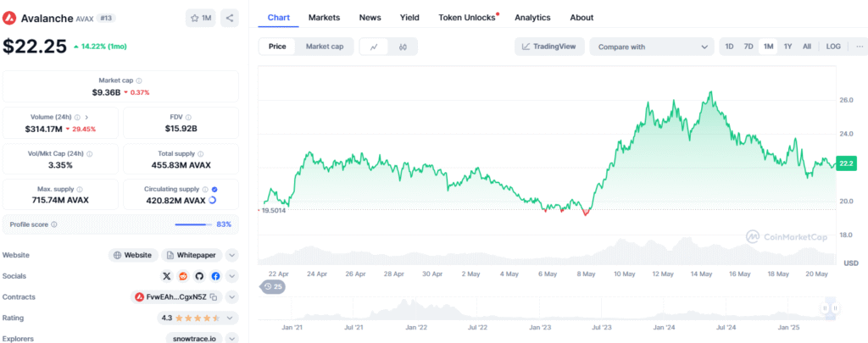Screen dimensions: 868x343
Task: Open Facebook social link
Action: 215,276
